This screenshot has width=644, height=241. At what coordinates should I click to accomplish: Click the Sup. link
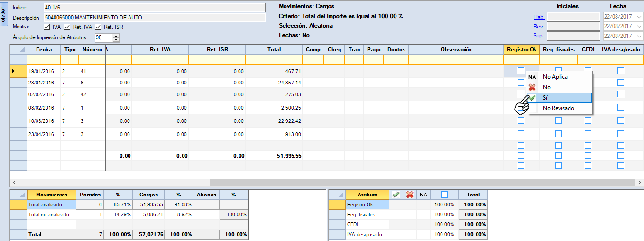(539, 36)
